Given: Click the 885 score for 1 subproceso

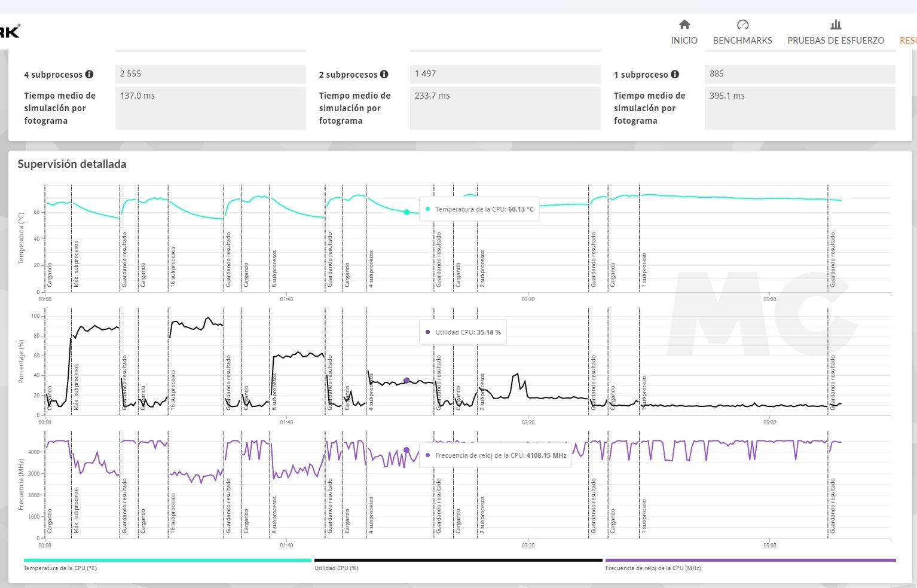Looking at the screenshot, I should [x=799, y=74].
